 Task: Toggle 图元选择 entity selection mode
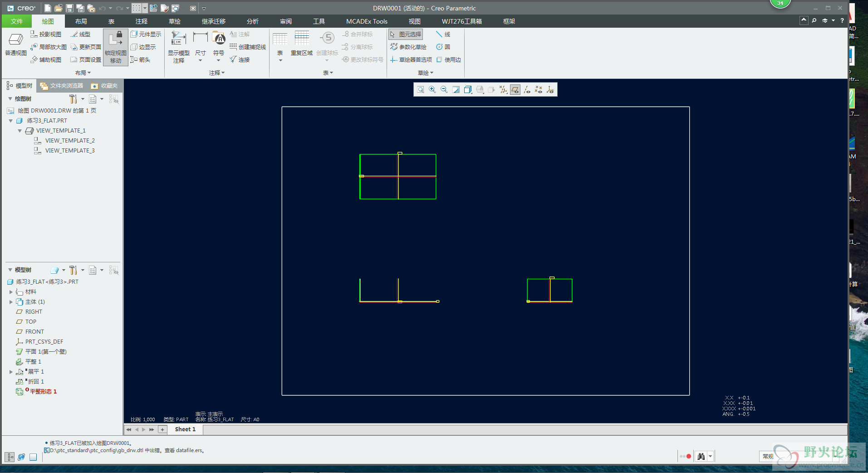pyautogui.click(x=406, y=34)
